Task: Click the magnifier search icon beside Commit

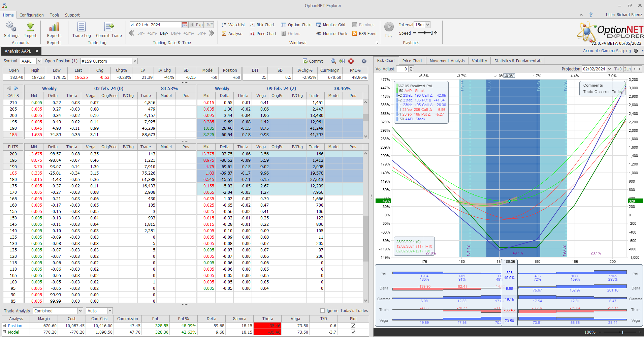Action: coord(333,61)
